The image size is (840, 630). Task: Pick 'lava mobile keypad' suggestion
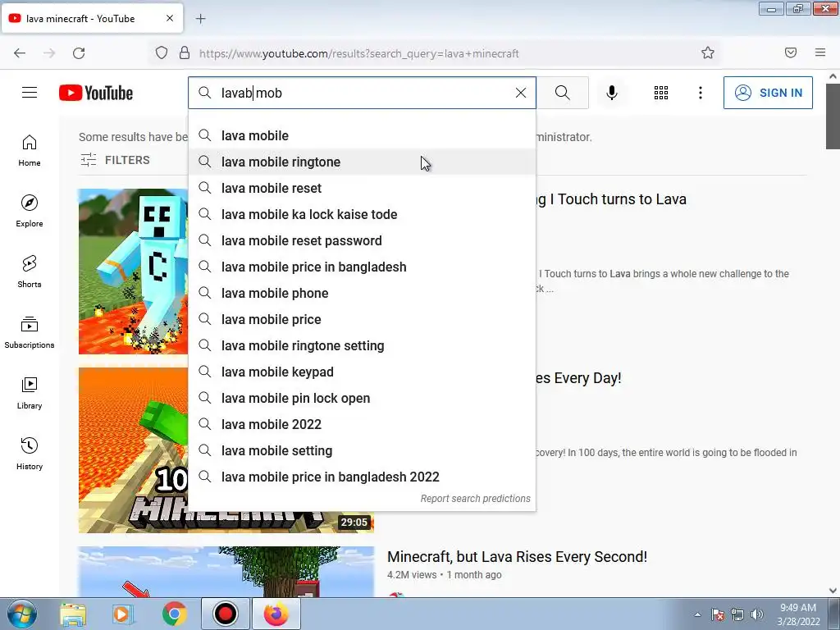tap(362, 372)
